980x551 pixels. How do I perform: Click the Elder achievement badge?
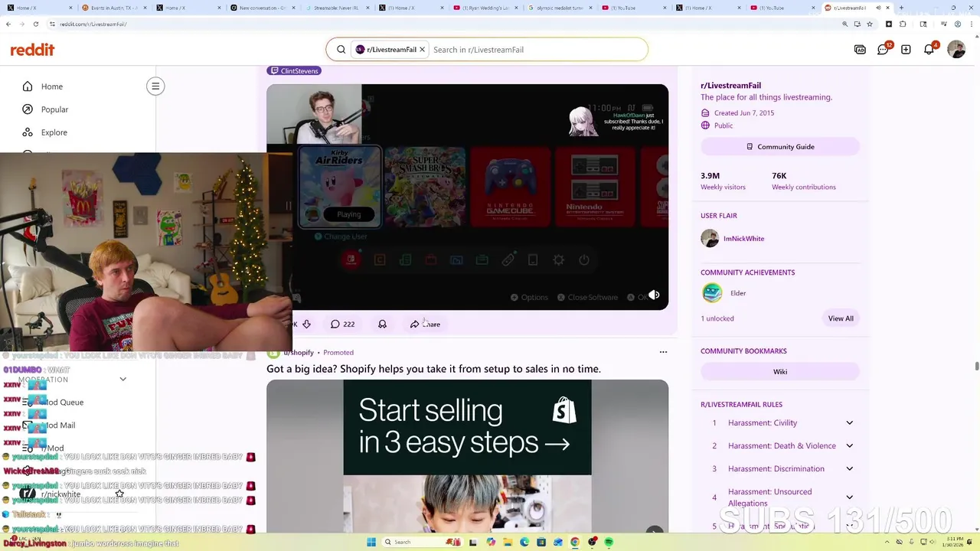(x=712, y=293)
